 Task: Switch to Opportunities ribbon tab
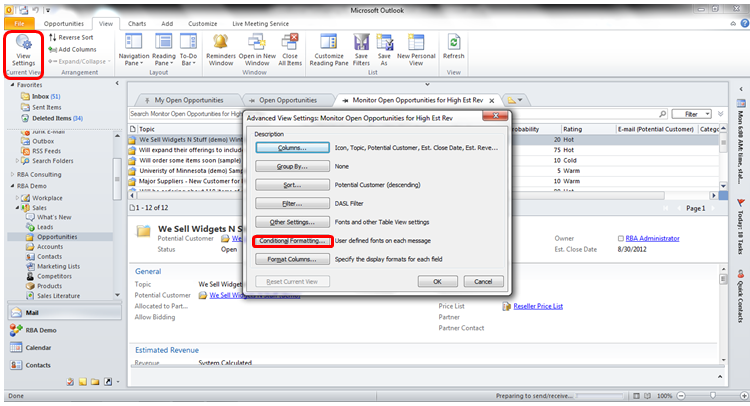click(x=64, y=23)
